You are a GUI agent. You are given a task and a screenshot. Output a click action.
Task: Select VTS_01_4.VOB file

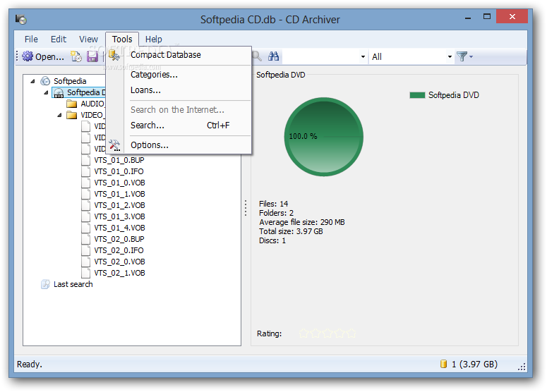click(119, 228)
